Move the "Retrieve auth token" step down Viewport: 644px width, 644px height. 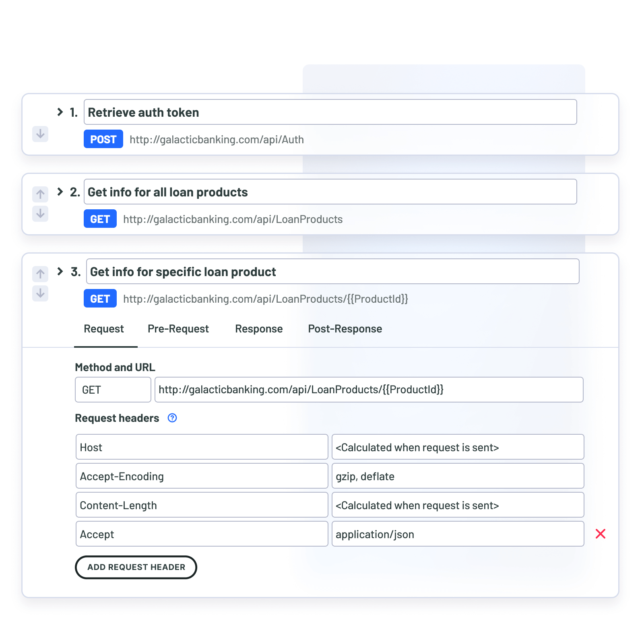pos(40,134)
